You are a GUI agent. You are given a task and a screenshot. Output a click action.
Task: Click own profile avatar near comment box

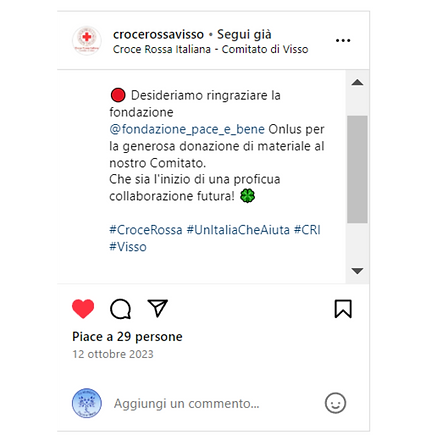coord(87,403)
